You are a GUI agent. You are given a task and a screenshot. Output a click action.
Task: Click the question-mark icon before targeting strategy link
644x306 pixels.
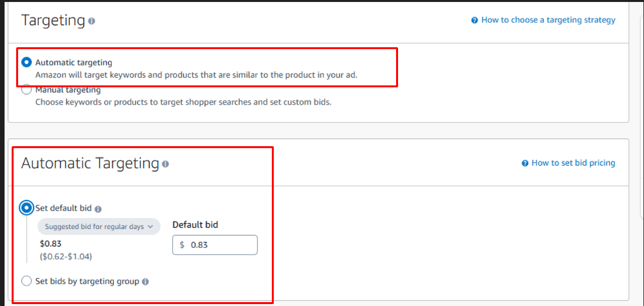click(474, 20)
